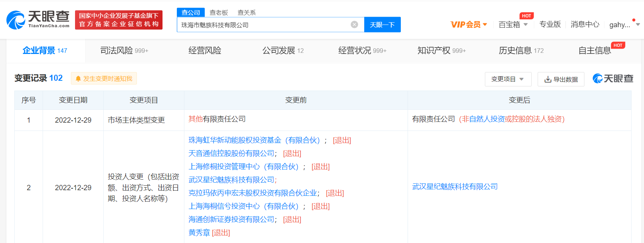Click the TianYanCha logo
Viewport: 644px width, 243px height.
[38, 20]
